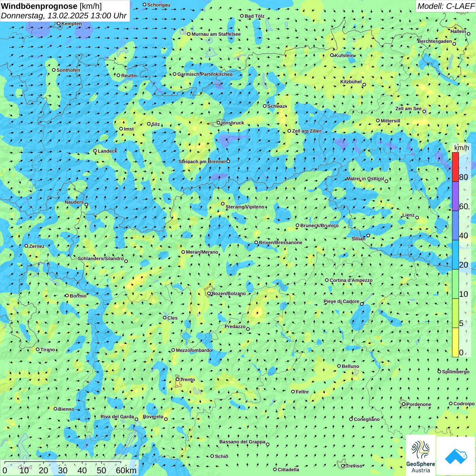The width and height of the screenshot is (476, 476).
Task: Click the Zernez city label
Action: [x=37, y=246]
